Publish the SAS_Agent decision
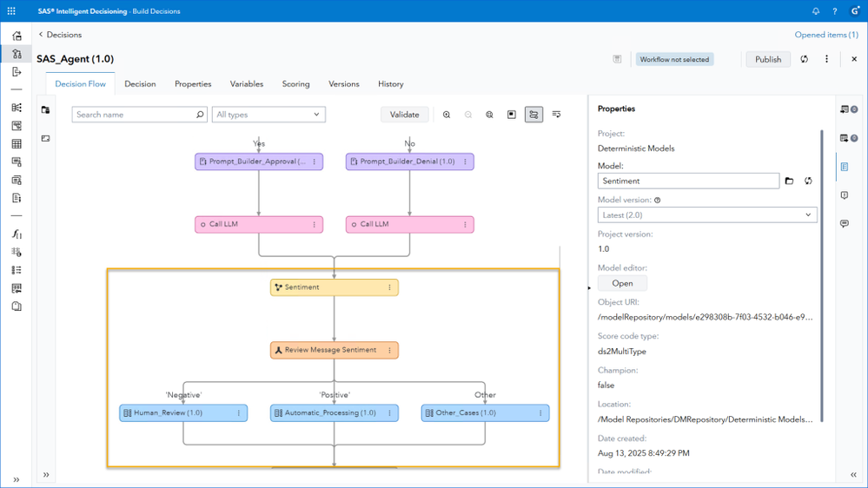868x488 pixels. [x=768, y=59]
